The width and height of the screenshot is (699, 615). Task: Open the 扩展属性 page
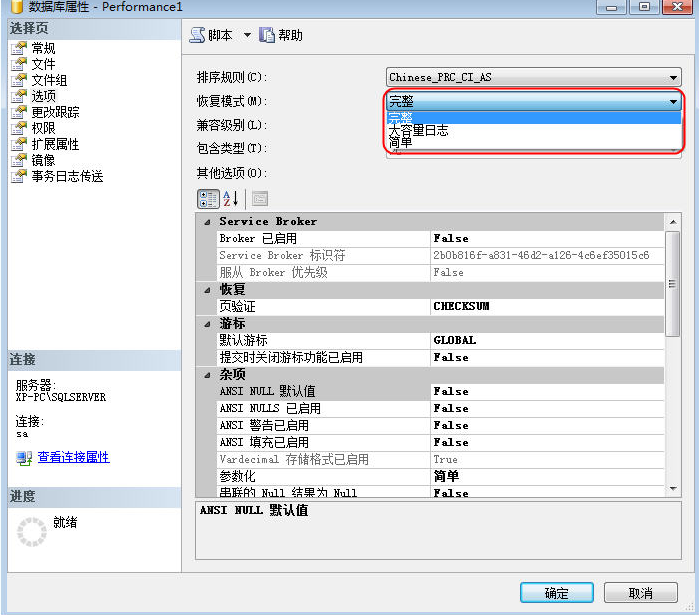[x=55, y=144]
